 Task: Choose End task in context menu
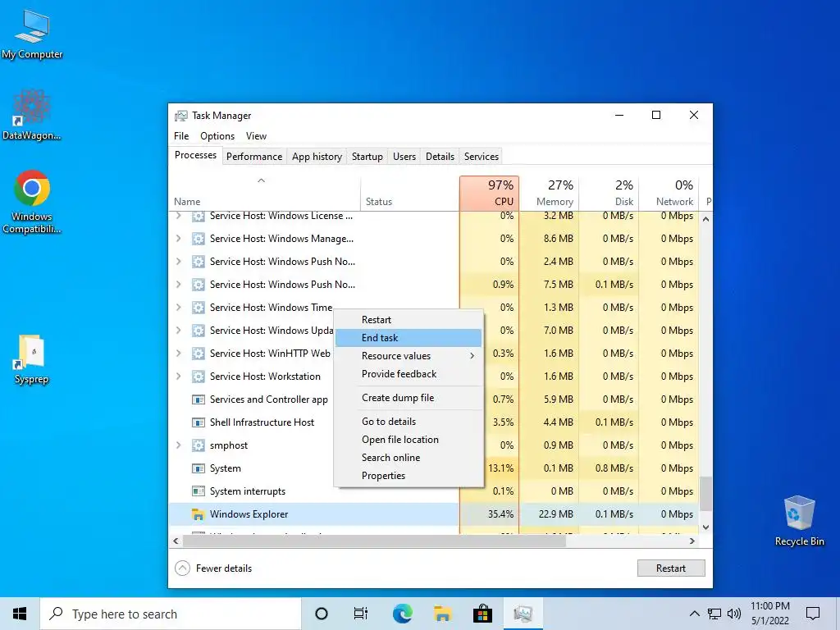coord(409,337)
